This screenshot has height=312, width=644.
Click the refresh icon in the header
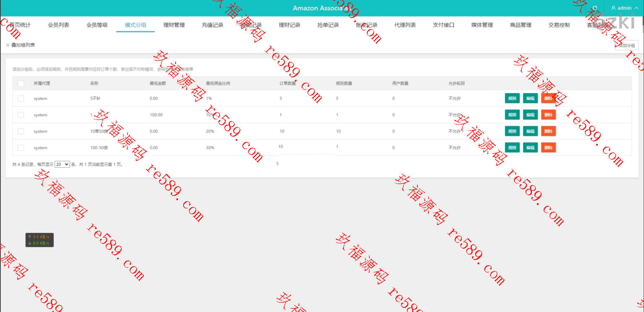pyautogui.click(x=595, y=8)
